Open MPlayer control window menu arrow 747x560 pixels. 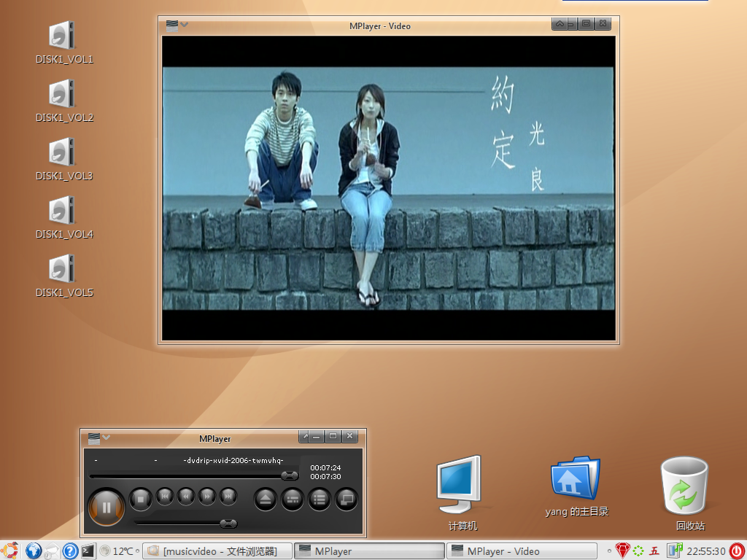(x=107, y=437)
